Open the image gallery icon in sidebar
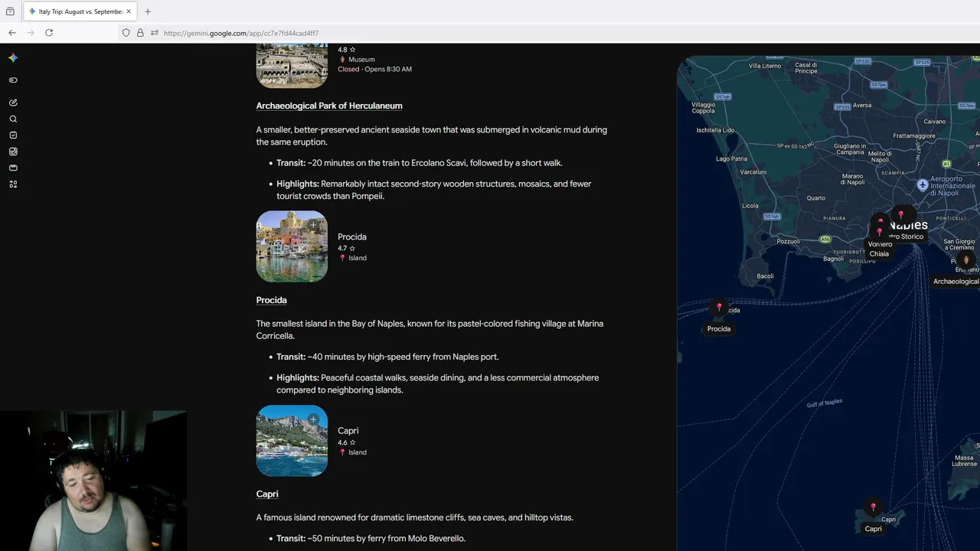Image resolution: width=980 pixels, height=551 pixels. 13,152
